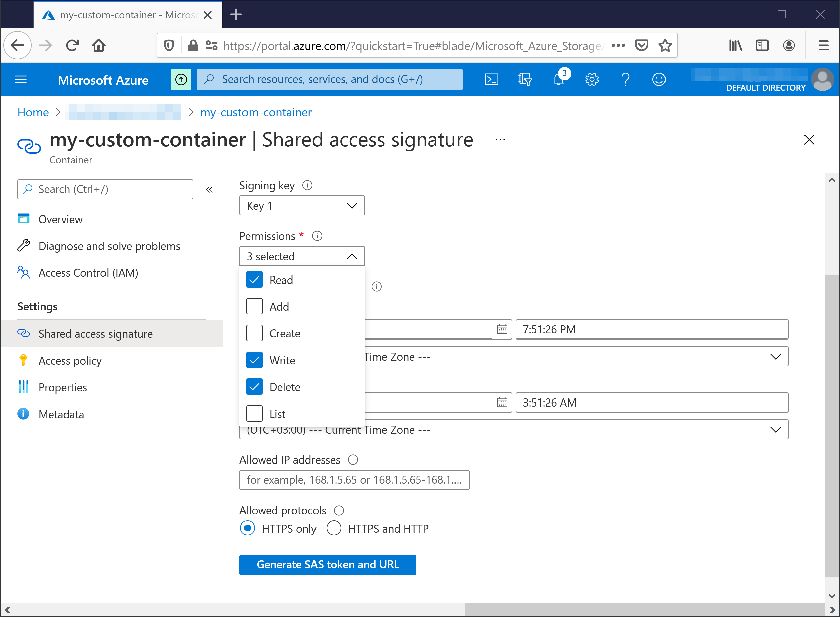The image size is (840, 617).
Task: Open the expiry time zone dropdown
Action: 514,430
